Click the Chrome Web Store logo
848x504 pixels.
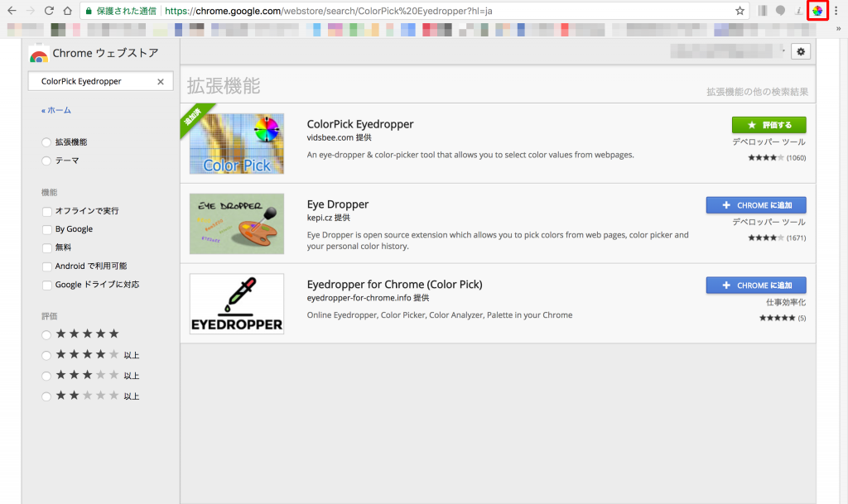pos(38,54)
